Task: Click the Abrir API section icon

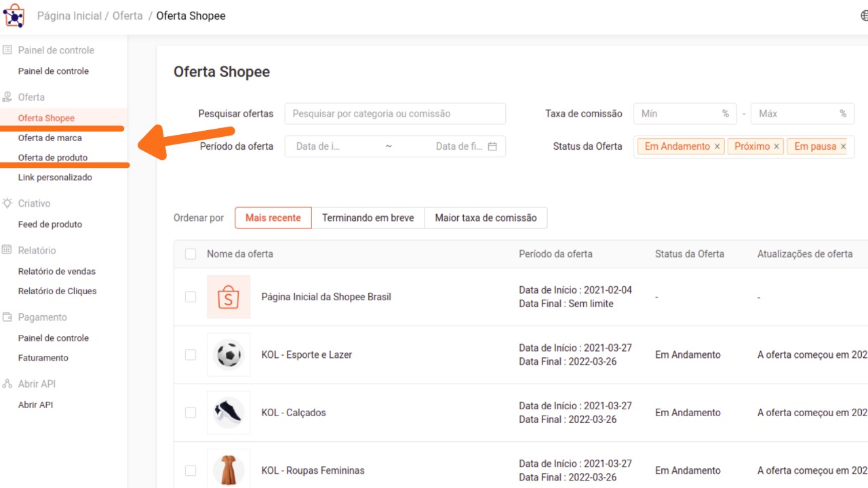Action: tap(7, 384)
